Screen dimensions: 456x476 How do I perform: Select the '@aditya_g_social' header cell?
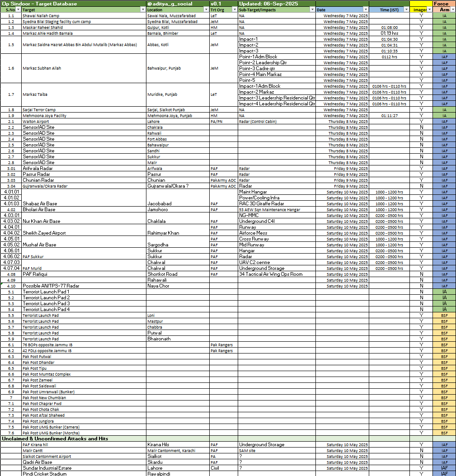pyautogui.click(x=178, y=4)
